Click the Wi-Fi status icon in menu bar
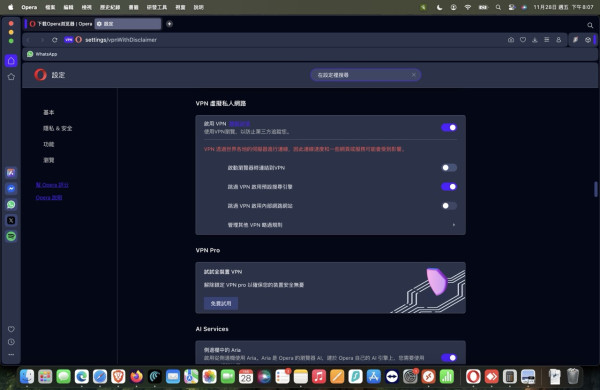Viewport: 600px width, 390px height. (x=468, y=7)
